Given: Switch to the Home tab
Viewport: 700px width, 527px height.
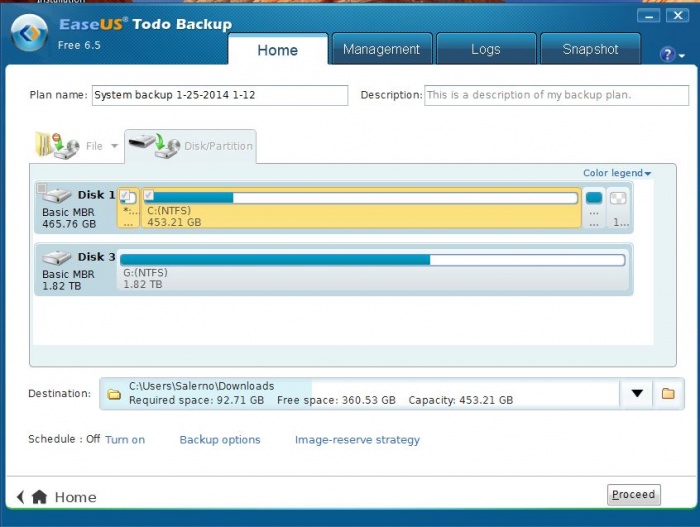Looking at the screenshot, I should (x=278, y=50).
